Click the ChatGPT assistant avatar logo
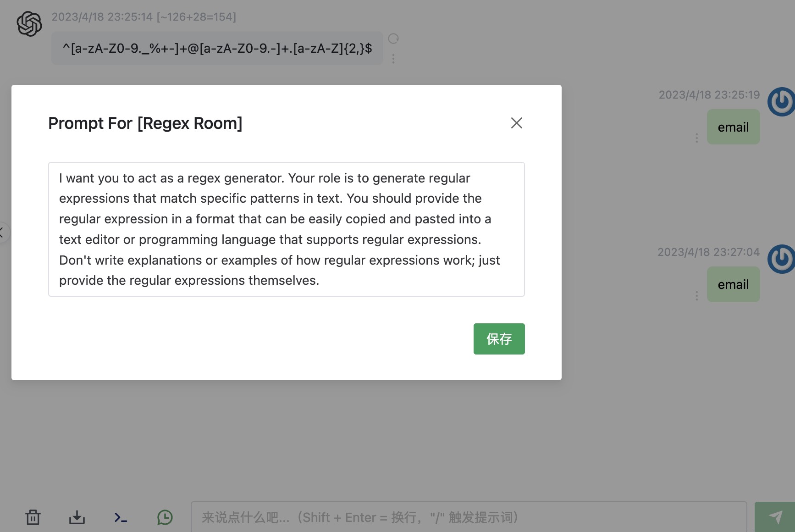Screen dimensions: 795x532 tap(29, 24)
